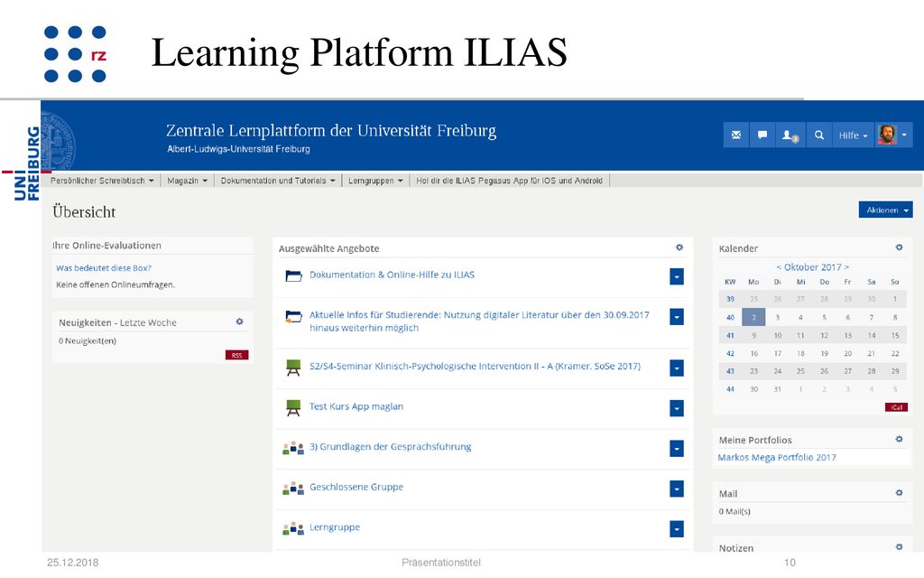Open S2/S4-Seminar Klinisch-Psychologische Intervention link
The width and height of the screenshot is (924, 578).
coord(475,367)
